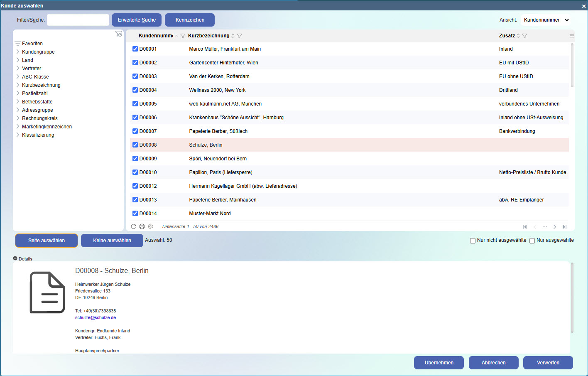This screenshot has height=376, width=588.
Task: Uncheck the checkbox for customer D00004
Action: pos(135,90)
